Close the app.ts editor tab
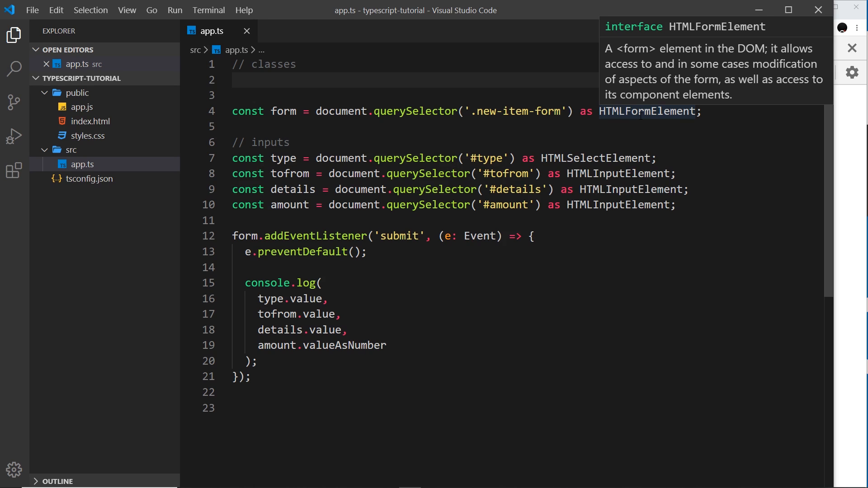Image resolution: width=868 pixels, height=488 pixels. [x=247, y=31]
